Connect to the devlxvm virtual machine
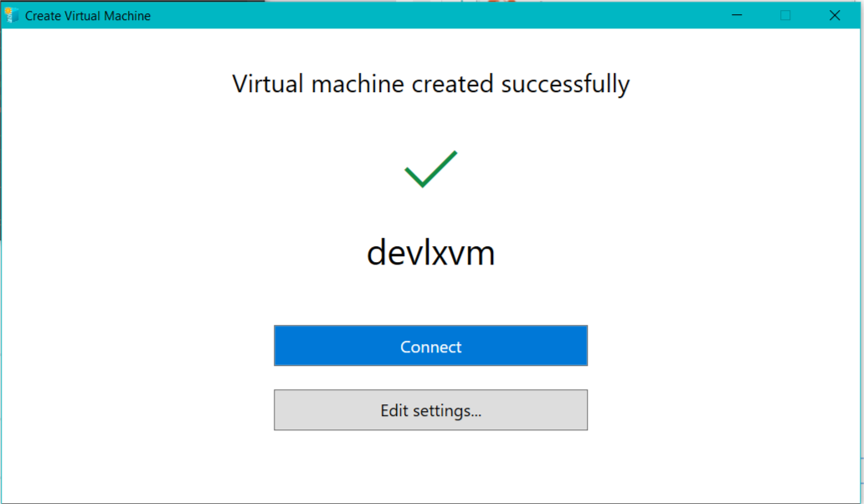 tap(430, 346)
